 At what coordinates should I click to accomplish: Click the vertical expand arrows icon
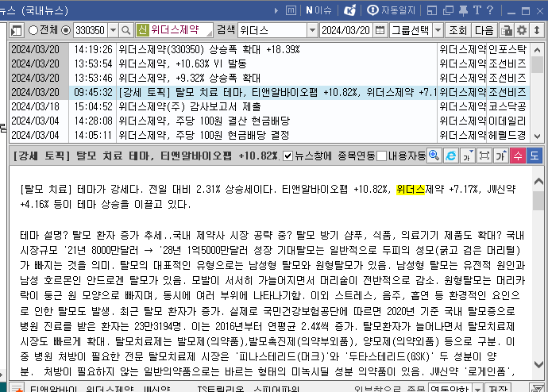pos(537,31)
